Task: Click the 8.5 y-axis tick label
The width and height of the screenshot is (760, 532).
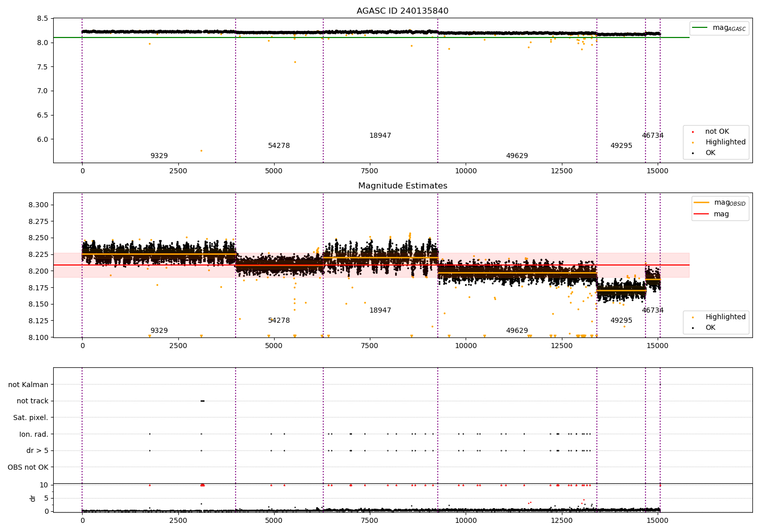Action: pyautogui.click(x=43, y=19)
